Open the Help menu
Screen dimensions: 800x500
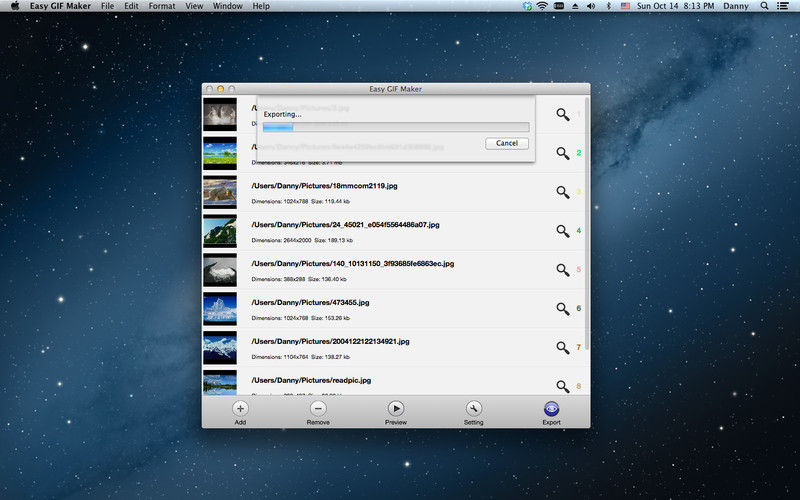point(261,6)
